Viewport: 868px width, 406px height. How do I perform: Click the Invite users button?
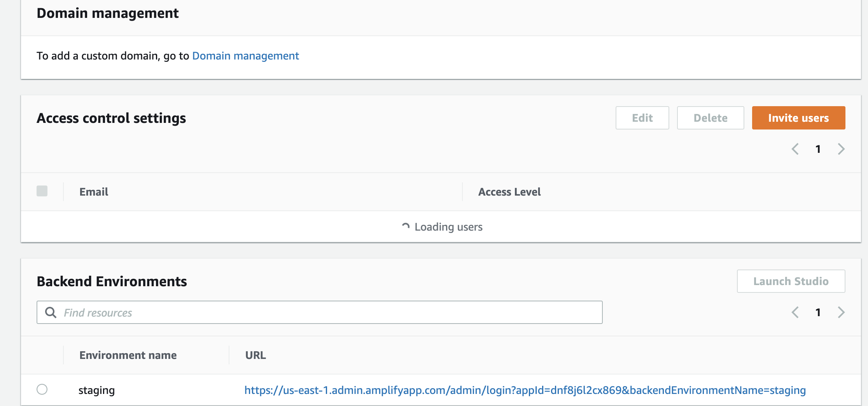(798, 118)
